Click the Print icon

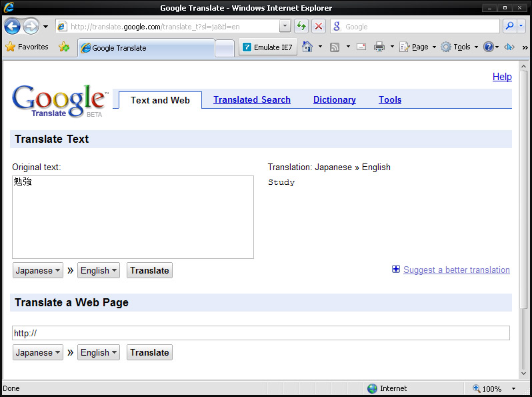tap(379, 47)
